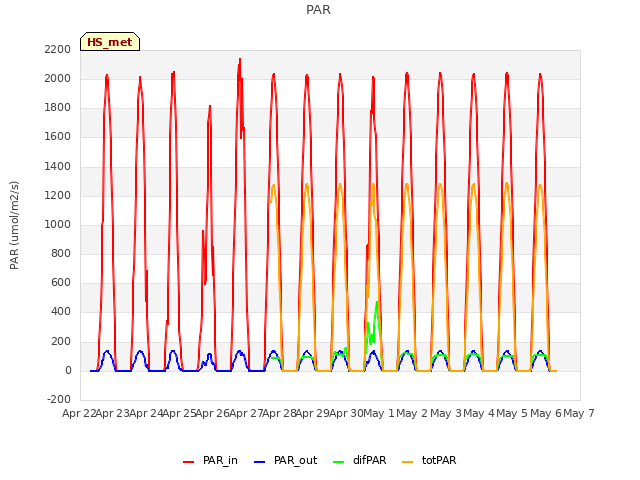Screen dimensions: 640x480
Task: Toggle PAR_in legend label
Action: click(220, 460)
